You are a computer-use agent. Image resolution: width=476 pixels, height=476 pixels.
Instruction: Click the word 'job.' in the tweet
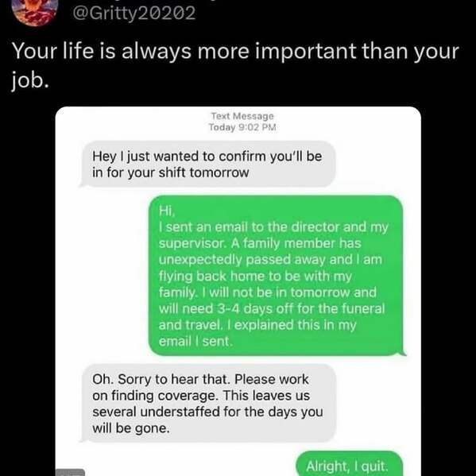coord(30,81)
